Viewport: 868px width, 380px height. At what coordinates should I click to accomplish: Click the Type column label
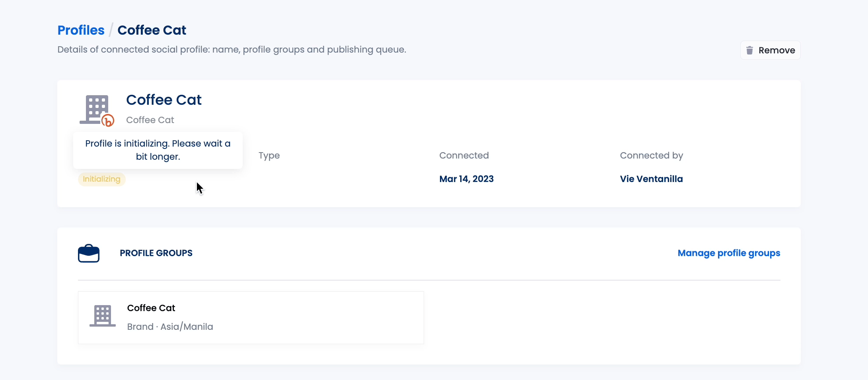(269, 156)
